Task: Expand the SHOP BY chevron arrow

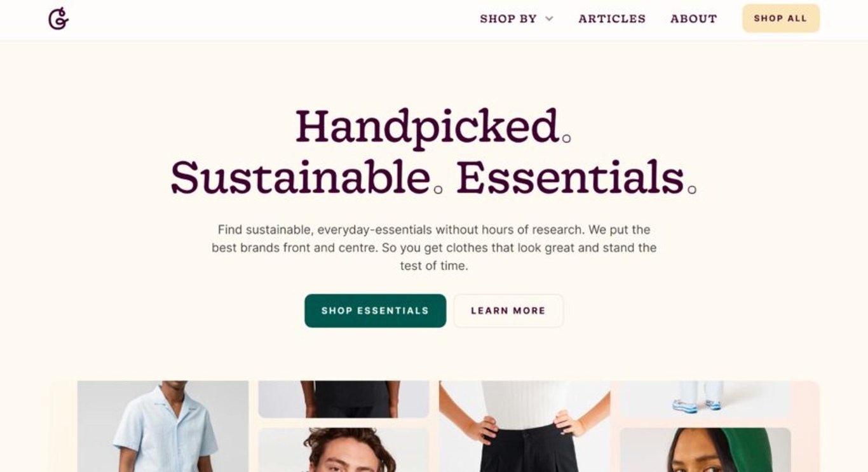Action: click(x=549, y=19)
